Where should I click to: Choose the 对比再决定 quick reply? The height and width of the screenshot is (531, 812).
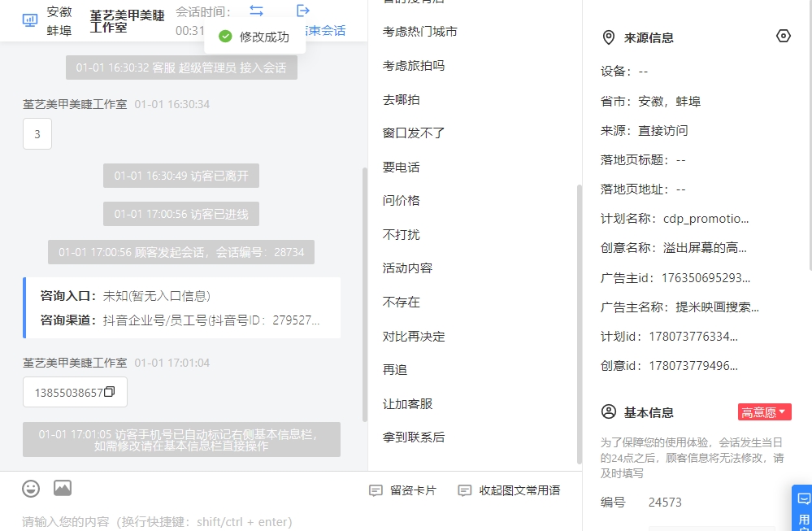point(414,337)
